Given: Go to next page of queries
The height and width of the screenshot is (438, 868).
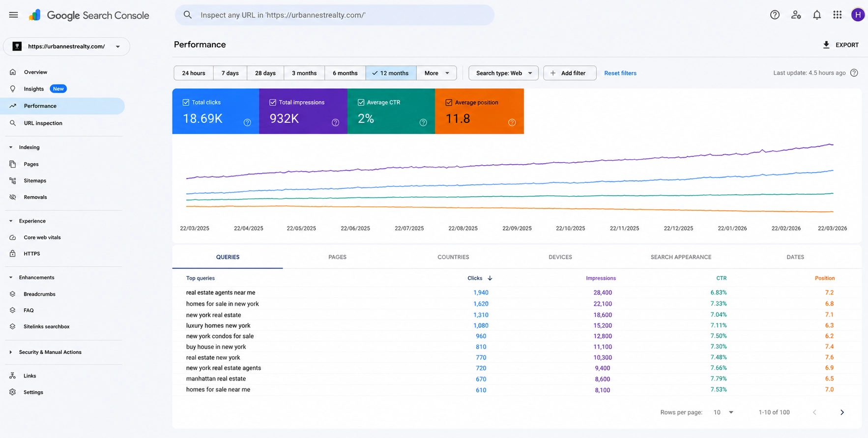Looking at the screenshot, I should (842, 412).
